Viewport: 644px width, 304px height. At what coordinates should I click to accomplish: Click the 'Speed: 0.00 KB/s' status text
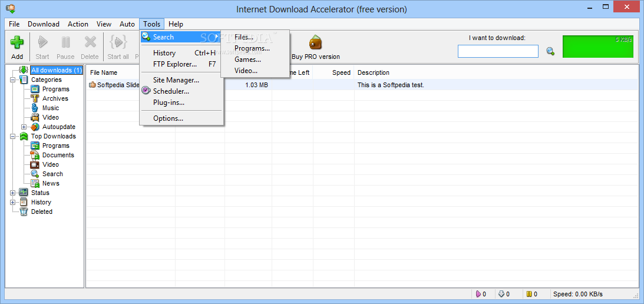click(x=578, y=294)
